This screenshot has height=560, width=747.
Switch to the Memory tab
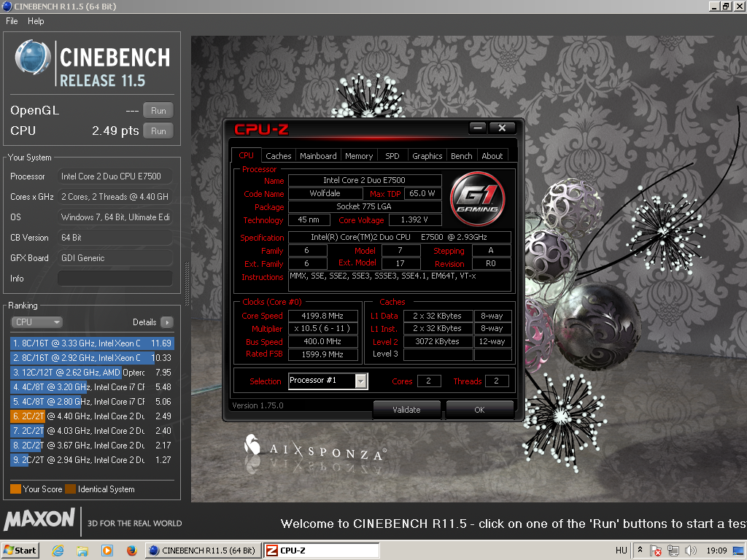[359, 156]
